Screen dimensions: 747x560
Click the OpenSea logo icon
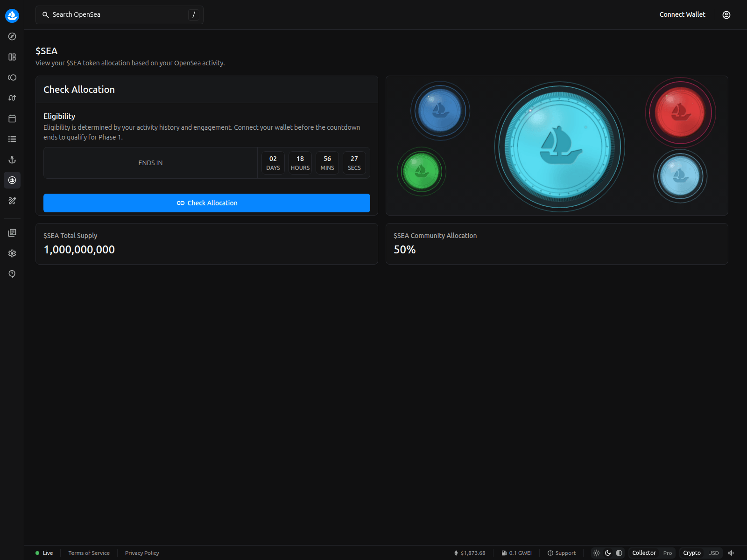[12, 15]
